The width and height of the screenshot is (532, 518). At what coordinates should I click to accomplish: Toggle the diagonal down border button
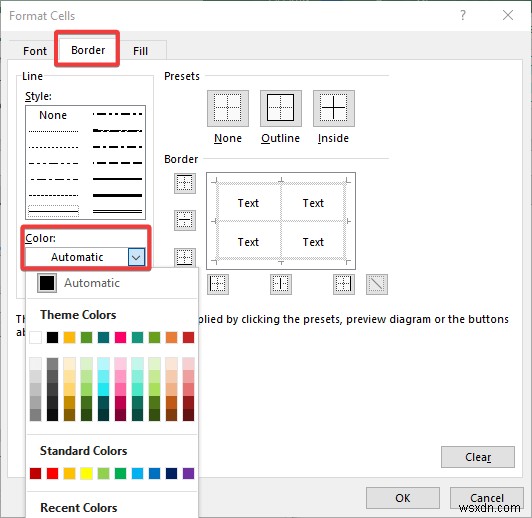377,284
